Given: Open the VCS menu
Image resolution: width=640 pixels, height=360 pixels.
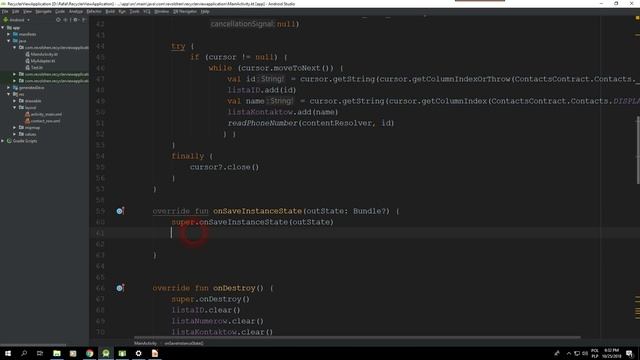Looking at the screenshot, I should (x=147, y=11).
